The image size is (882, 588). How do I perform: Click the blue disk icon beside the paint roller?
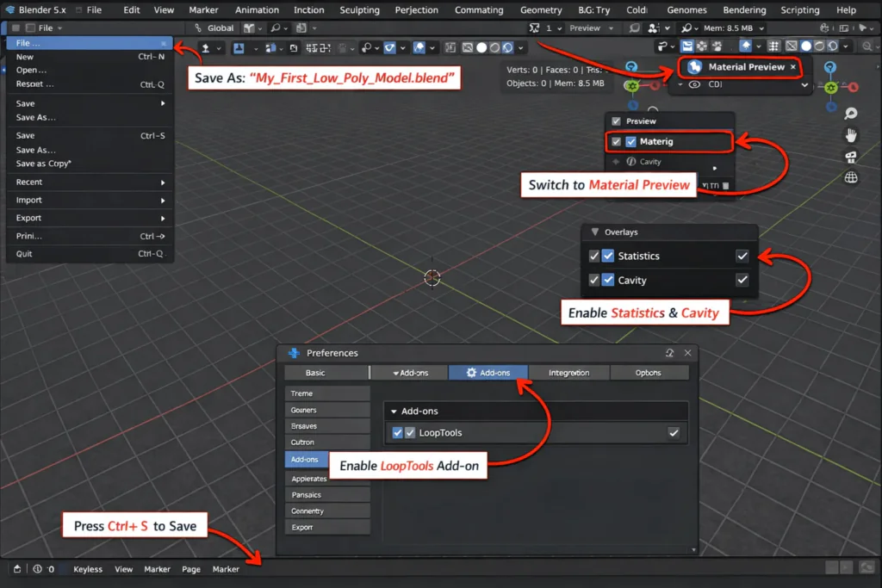(x=686, y=46)
